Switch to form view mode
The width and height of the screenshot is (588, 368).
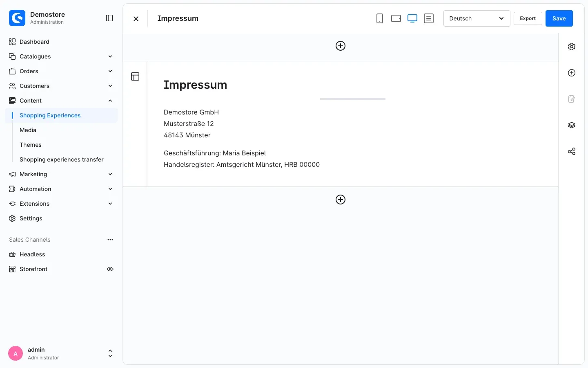[x=429, y=18]
